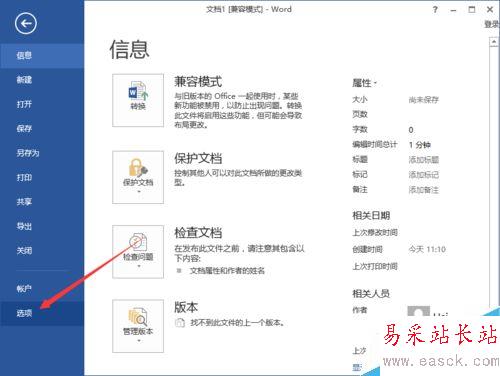Image resolution: width=500 pixels, height=376 pixels.
Task: Select 新建 in the backstage menu
Action: pos(42,80)
